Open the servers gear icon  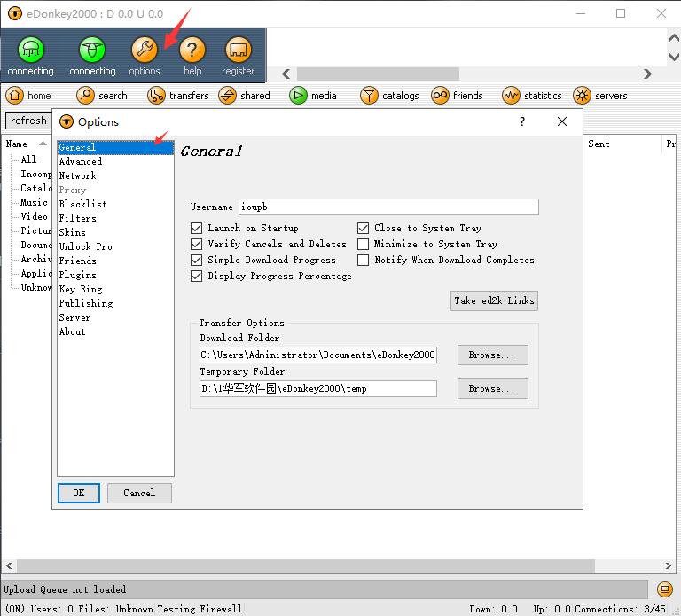[582, 95]
